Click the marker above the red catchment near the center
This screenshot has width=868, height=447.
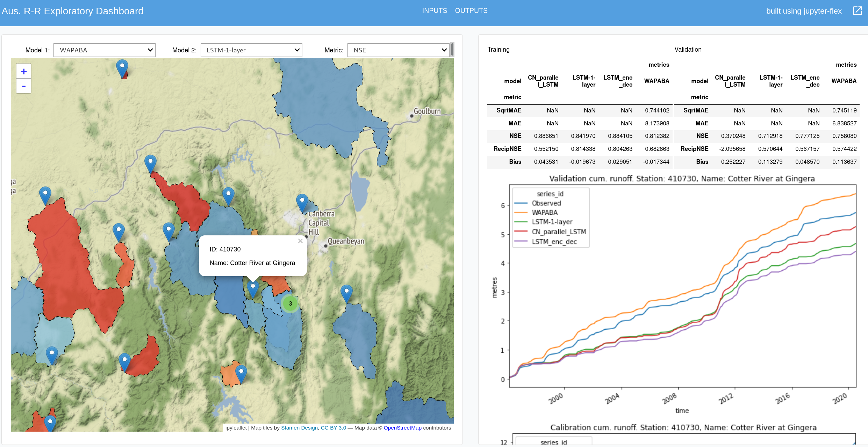pos(150,164)
